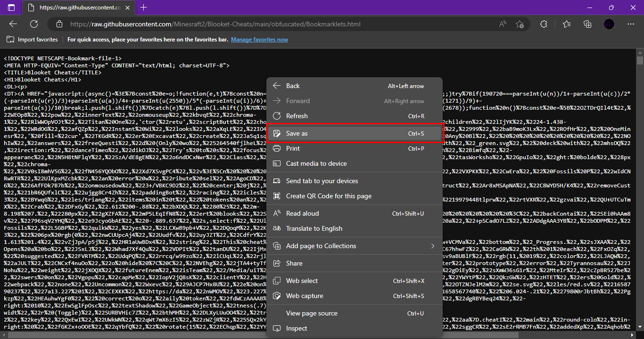Select Save as from context menu
Viewport: 644px width, 339px height.
tap(355, 133)
